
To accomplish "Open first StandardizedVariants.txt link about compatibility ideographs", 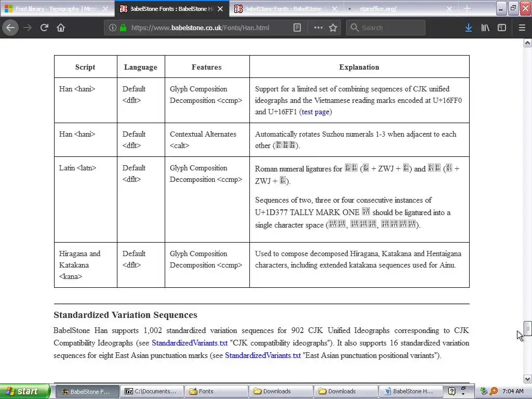I will (x=189, y=343).
